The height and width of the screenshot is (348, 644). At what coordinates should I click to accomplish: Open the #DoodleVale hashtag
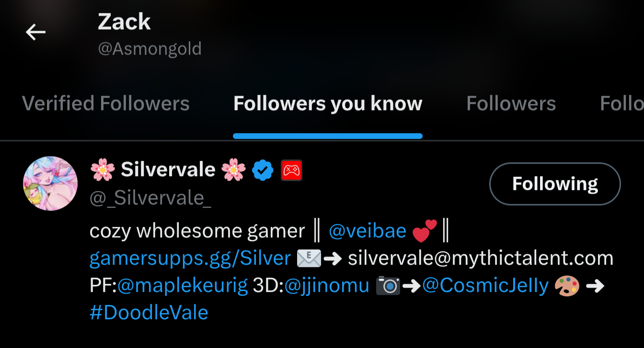149,313
